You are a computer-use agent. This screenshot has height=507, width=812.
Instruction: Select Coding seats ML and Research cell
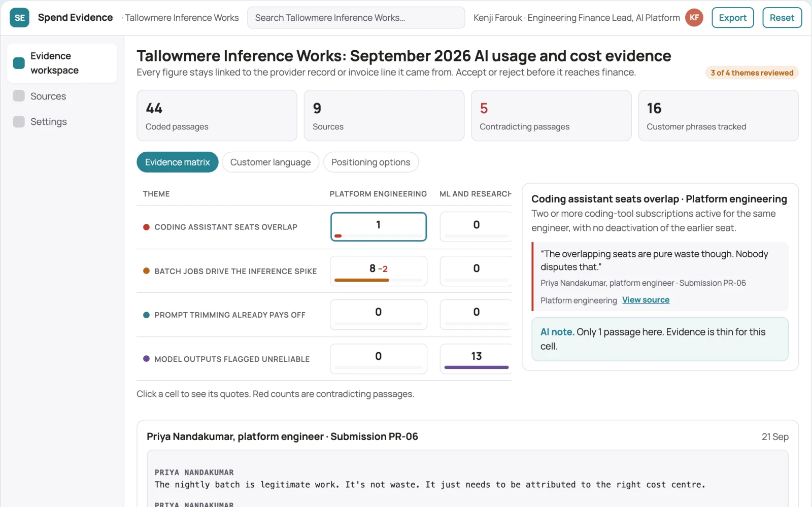pyautogui.click(x=476, y=227)
